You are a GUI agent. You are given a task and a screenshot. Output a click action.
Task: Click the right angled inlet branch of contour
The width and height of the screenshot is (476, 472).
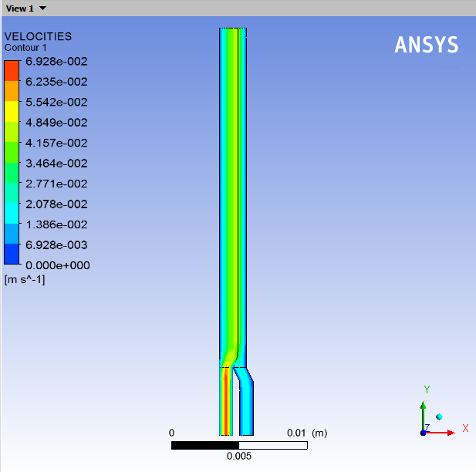(246, 403)
